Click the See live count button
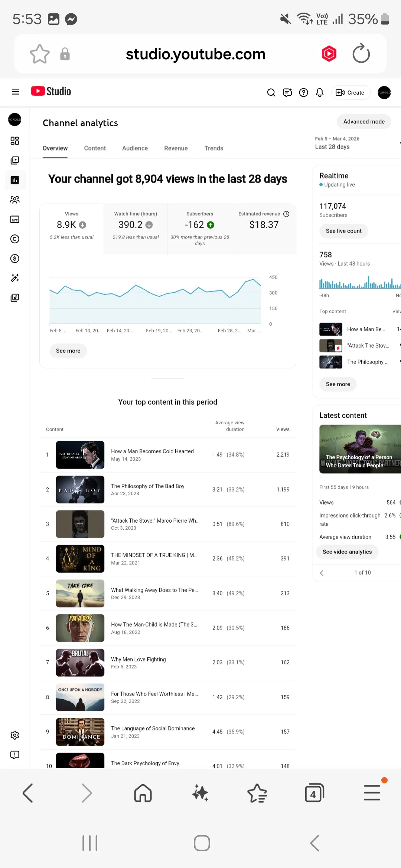The width and height of the screenshot is (401, 868). 344,231
